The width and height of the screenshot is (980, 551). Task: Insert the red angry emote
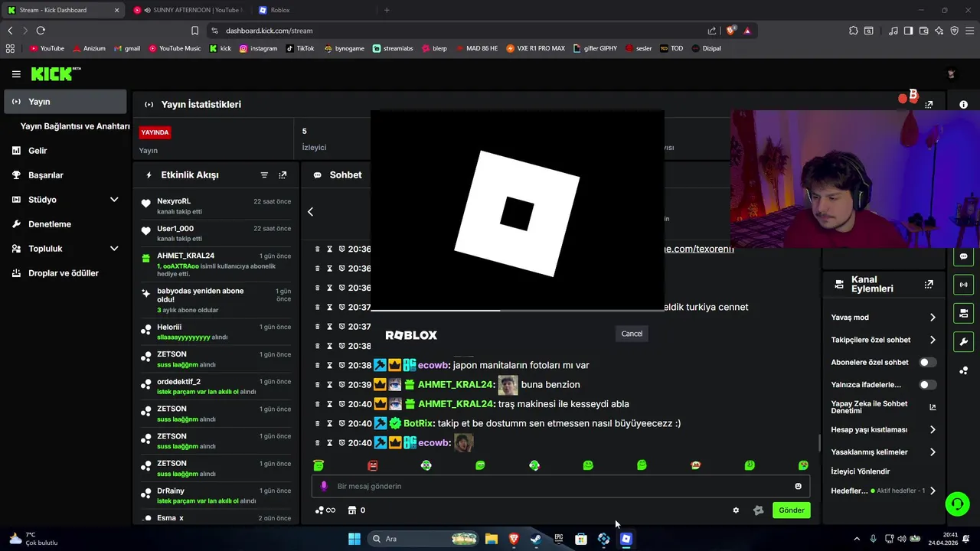point(373,465)
